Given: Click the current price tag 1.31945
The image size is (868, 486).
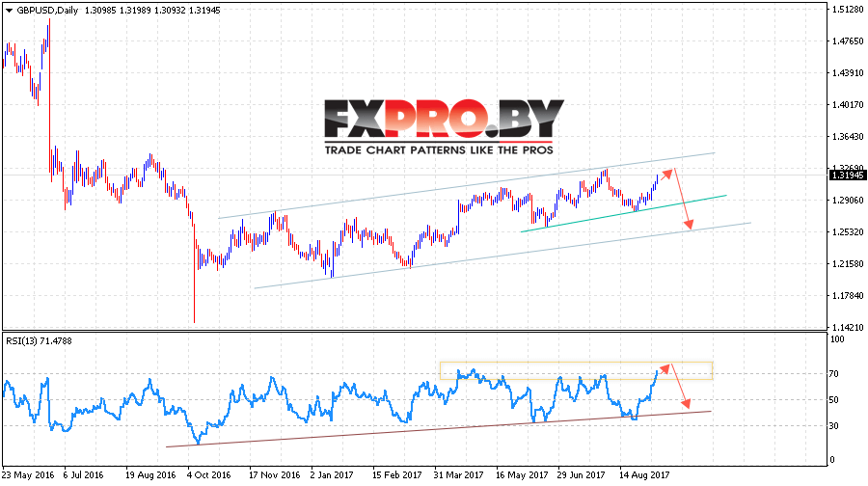Looking at the screenshot, I should tap(847, 175).
